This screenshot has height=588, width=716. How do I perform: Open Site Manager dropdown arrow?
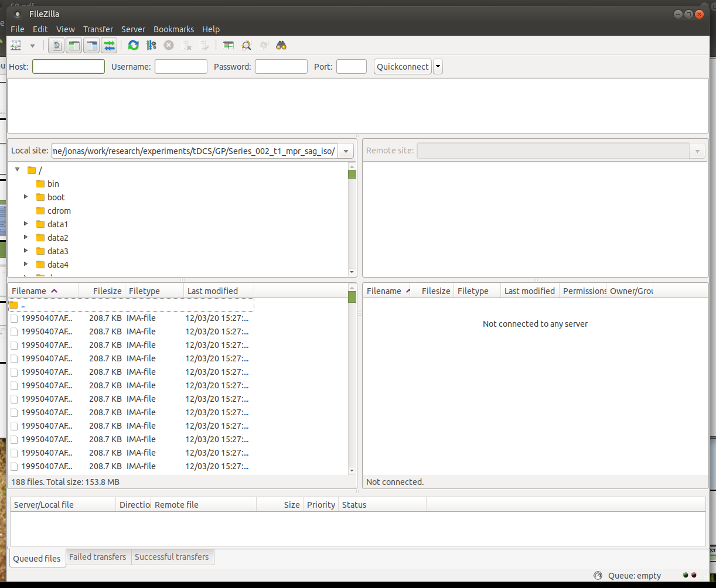pos(32,45)
